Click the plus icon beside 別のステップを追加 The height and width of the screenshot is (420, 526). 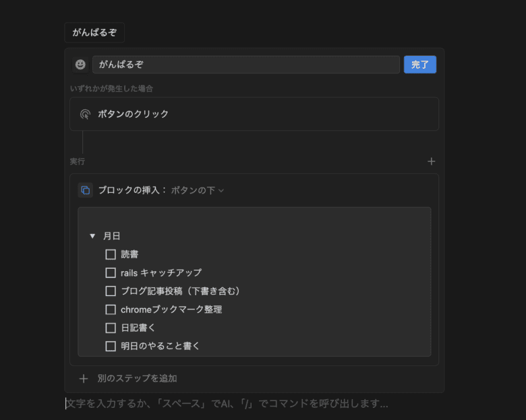84,379
